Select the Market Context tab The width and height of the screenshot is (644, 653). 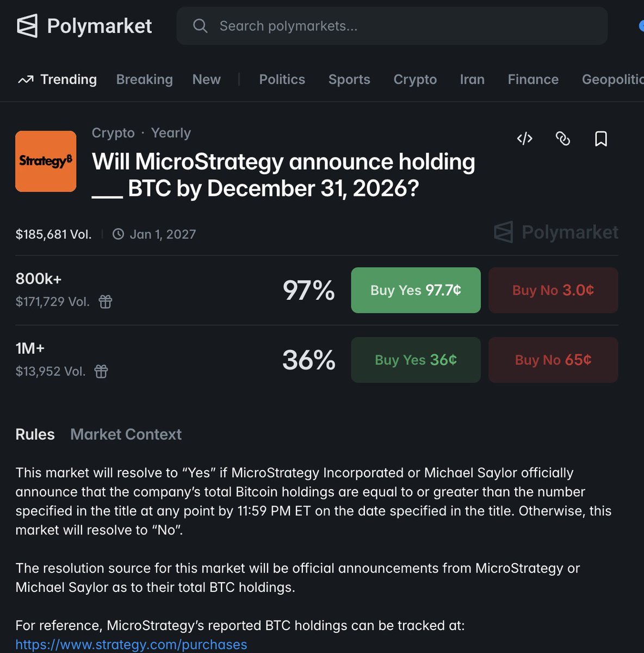(126, 434)
